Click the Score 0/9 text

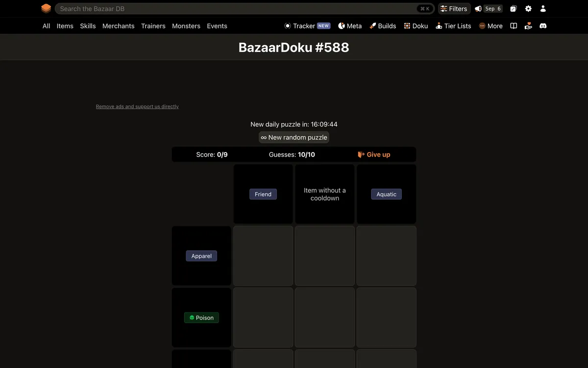[x=212, y=155]
